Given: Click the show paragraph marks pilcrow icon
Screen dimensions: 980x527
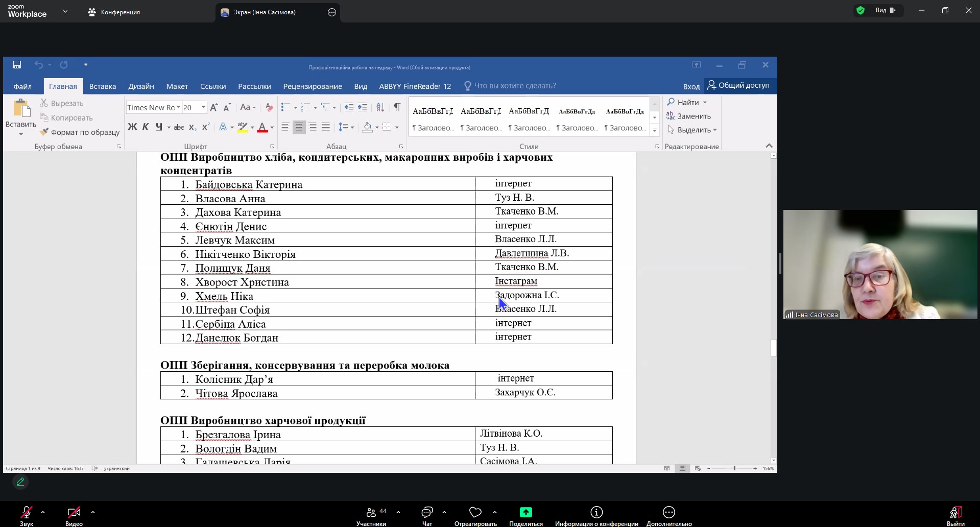Looking at the screenshot, I should 397,107.
